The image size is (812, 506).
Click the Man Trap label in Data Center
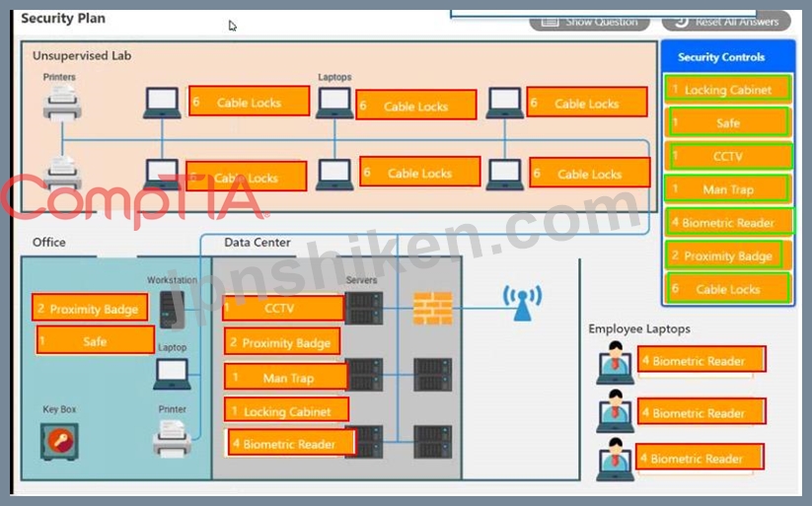286,377
